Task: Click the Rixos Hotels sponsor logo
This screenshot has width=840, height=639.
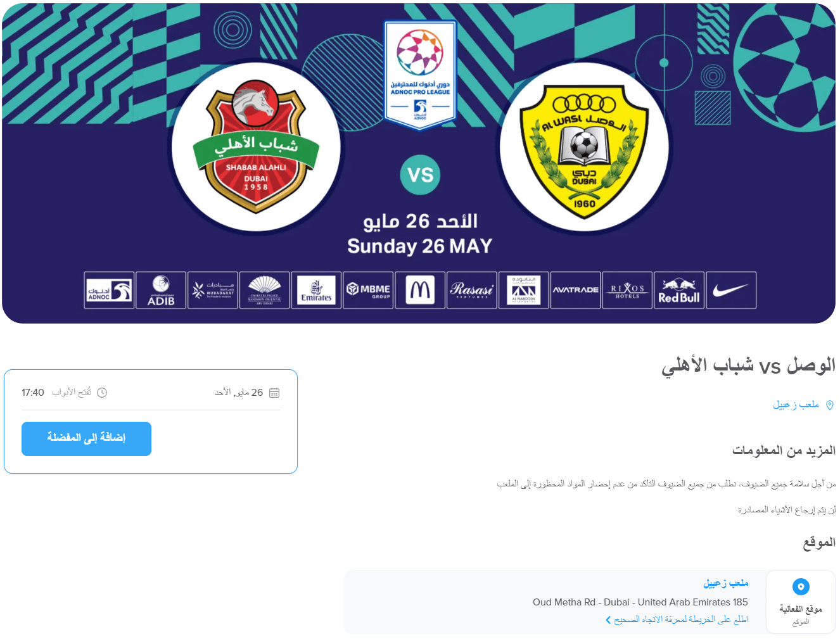Action: (627, 290)
